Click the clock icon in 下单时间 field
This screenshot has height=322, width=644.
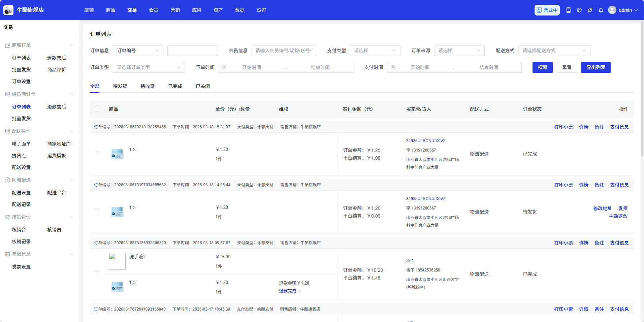click(224, 67)
